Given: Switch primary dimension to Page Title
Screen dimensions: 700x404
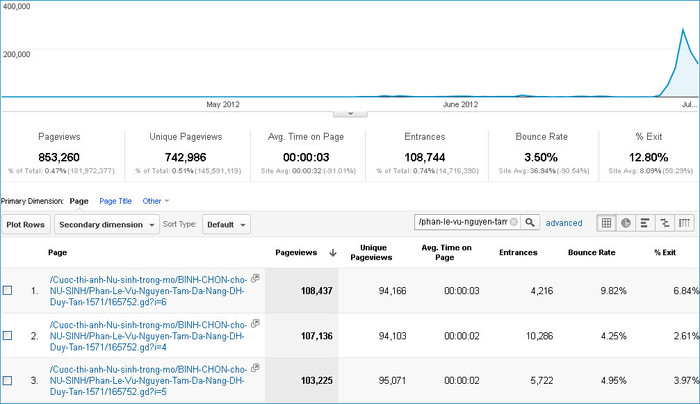Looking at the screenshot, I should 115,201.
